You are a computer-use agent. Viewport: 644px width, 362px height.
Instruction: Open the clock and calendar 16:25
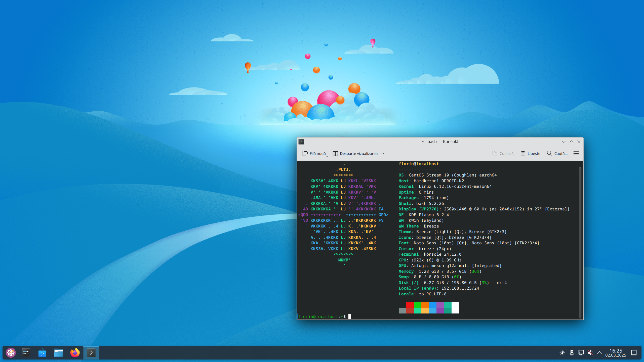coord(616,353)
